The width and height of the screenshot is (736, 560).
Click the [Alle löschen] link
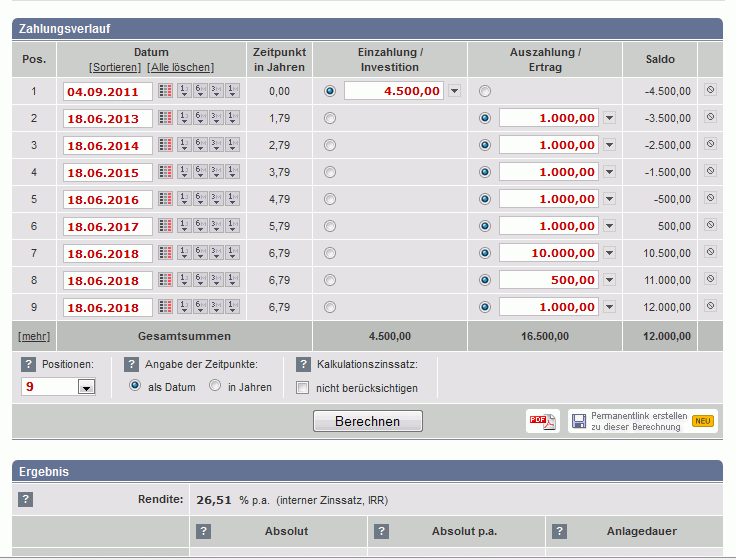[181, 67]
